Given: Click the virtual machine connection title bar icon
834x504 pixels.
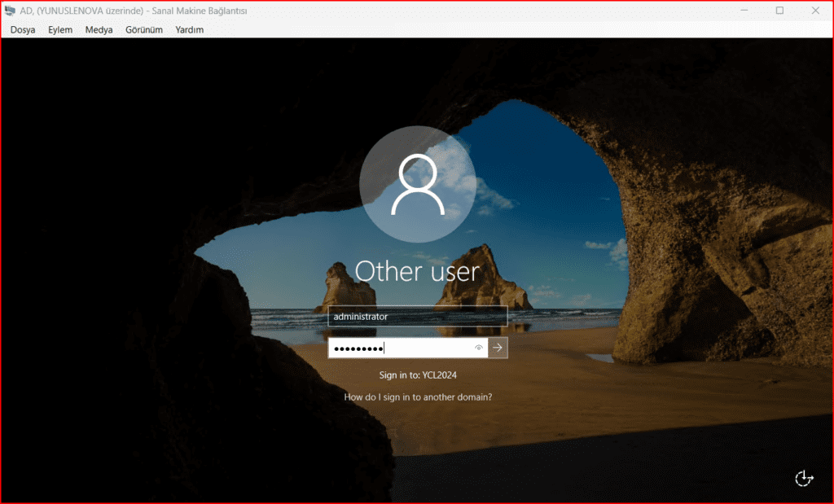Looking at the screenshot, I should pos(10,11).
